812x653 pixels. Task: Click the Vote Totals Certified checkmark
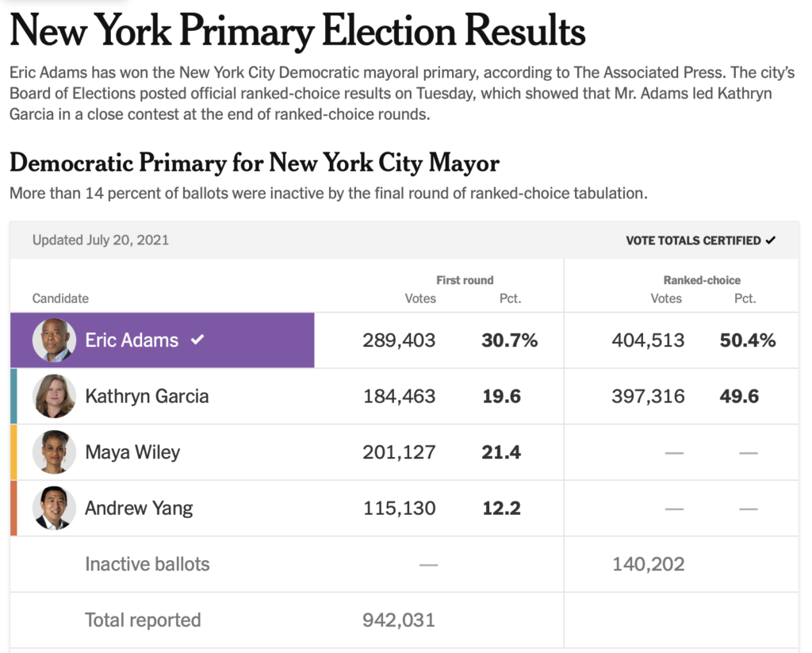[771, 240]
